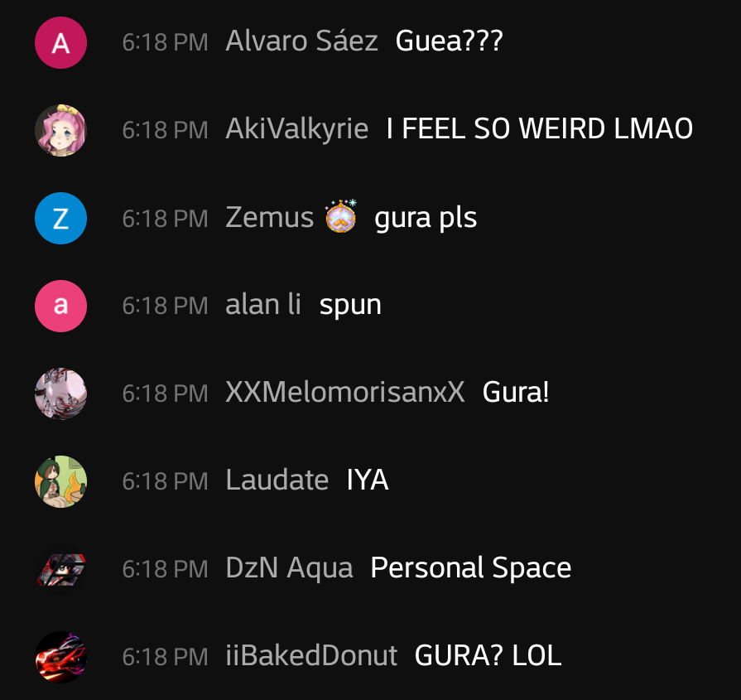The height and width of the screenshot is (700, 741).
Task: Click the alan li username
Action: click(x=263, y=304)
